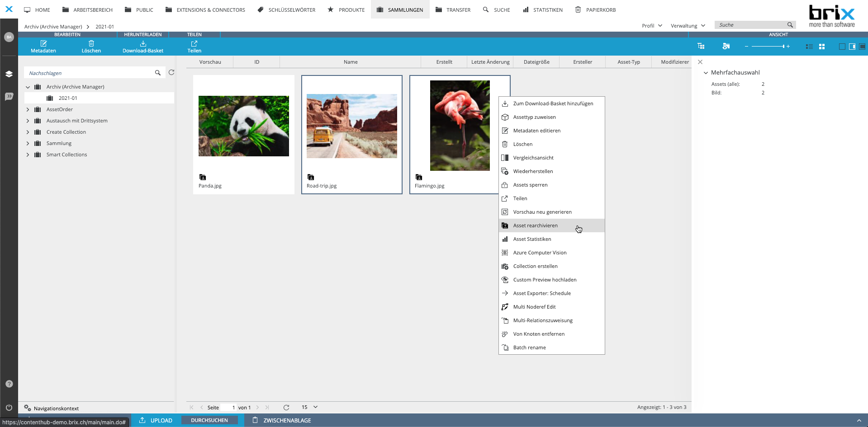Choose Zum Download-Basket hinzufügen
868x427 pixels.
551,103
